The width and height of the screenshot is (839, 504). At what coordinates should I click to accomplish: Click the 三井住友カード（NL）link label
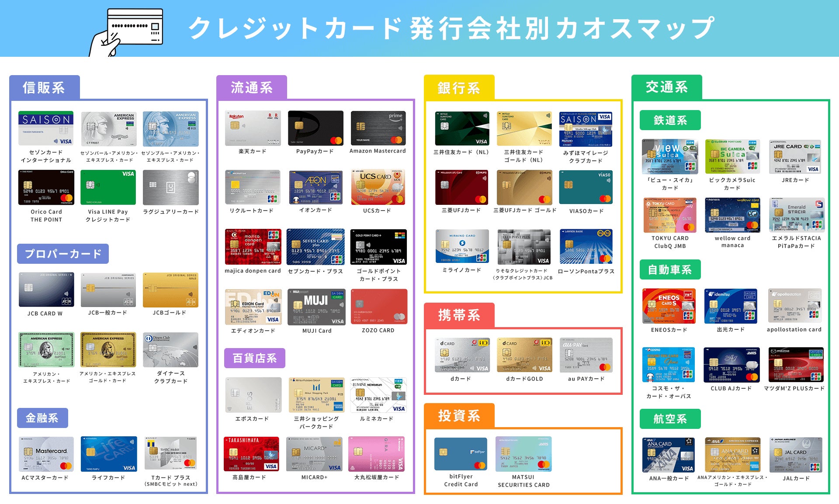tap(462, 152)
